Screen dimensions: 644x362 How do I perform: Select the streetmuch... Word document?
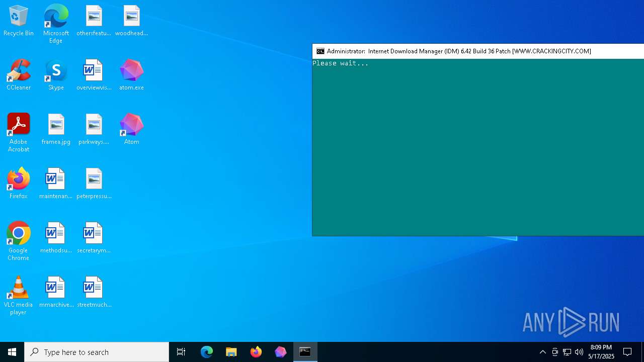(x=94, y=293)
